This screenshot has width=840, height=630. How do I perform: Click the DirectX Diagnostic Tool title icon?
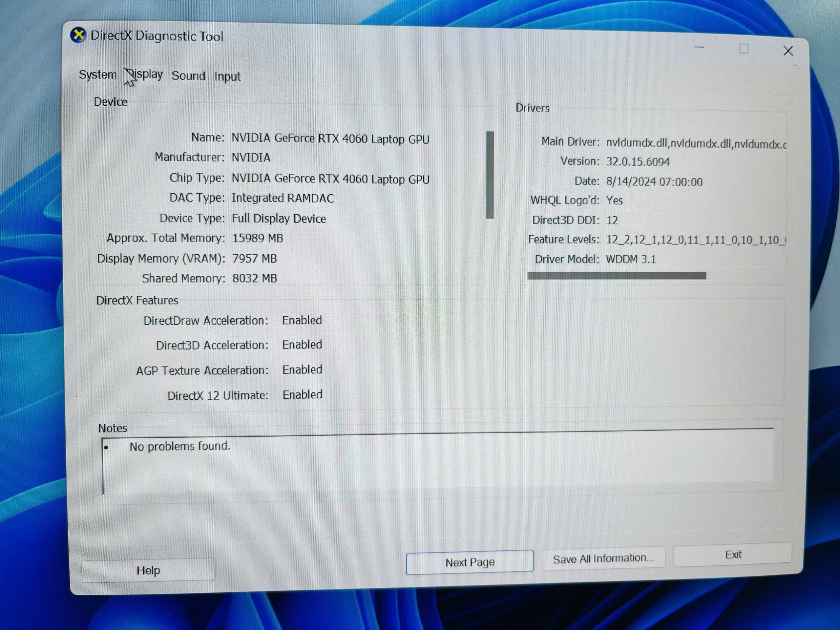tap(78, 35)
